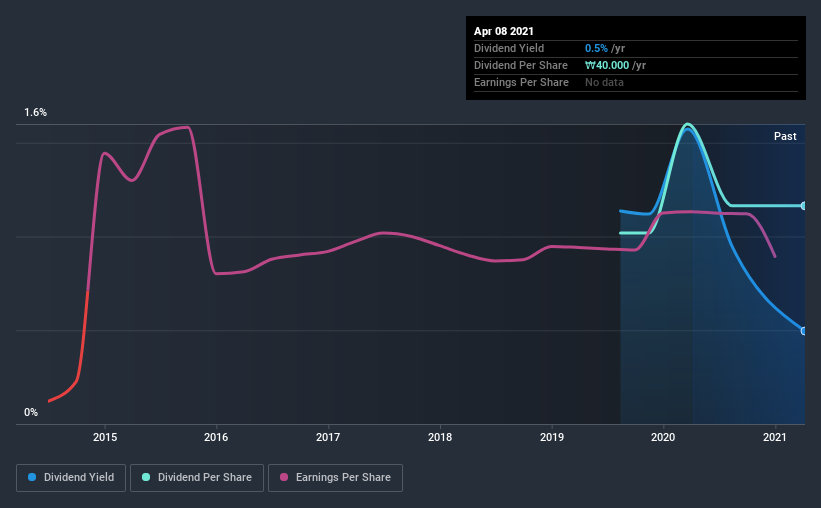Screen dimensions: 821x508
Task: Click the 1.6% y-axis label
Action: pos(35,113)
